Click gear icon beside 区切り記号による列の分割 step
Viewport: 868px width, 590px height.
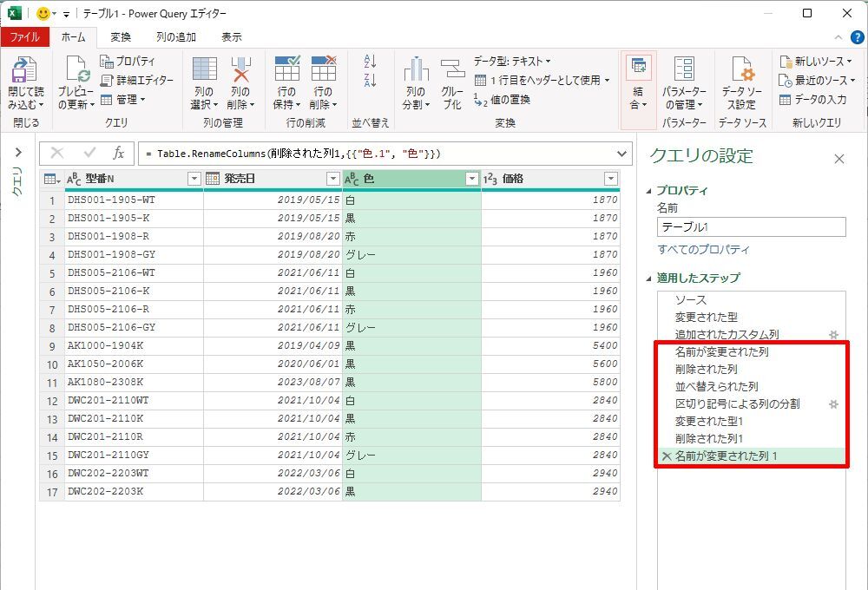point(833,404)
